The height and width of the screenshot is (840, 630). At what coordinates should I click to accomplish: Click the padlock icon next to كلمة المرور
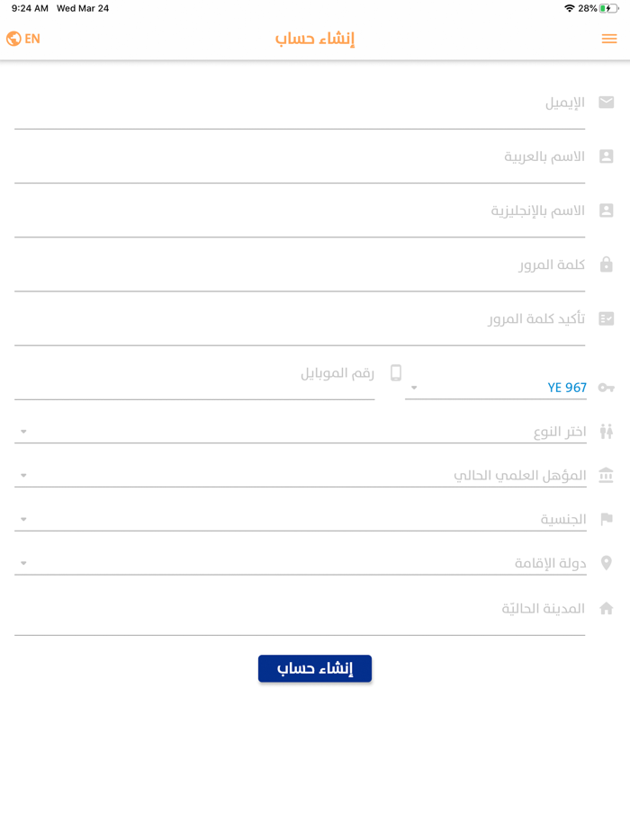pyautogui.click(x=607, y=264)
